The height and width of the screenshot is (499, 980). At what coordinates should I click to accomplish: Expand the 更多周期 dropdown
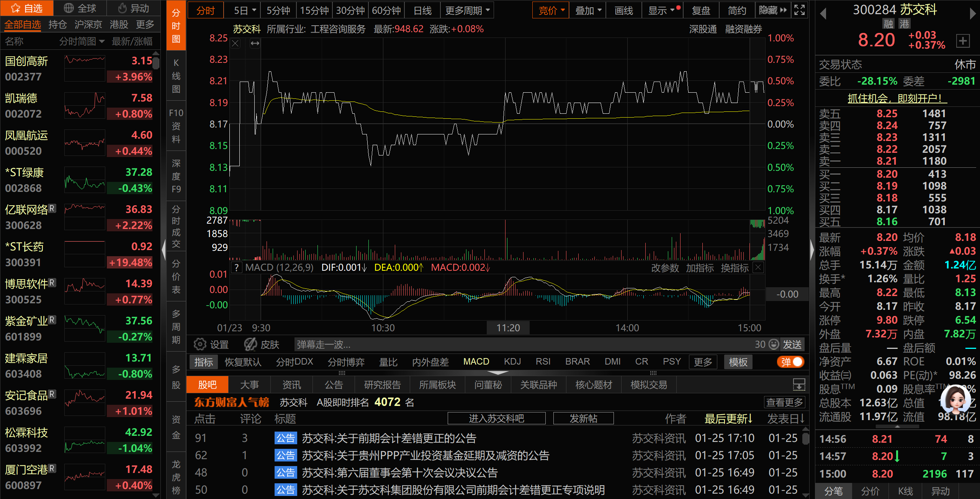[x=467, y=10]
